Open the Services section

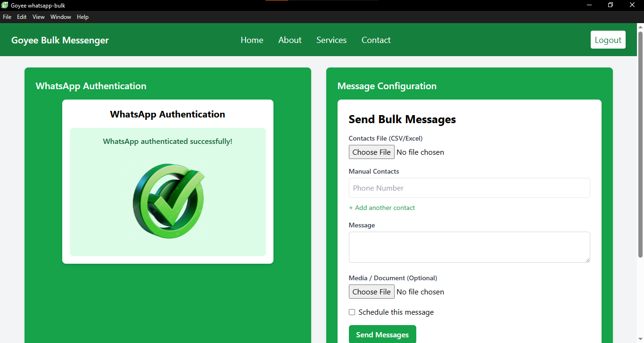pyautogui.click(x=331, y=40)
